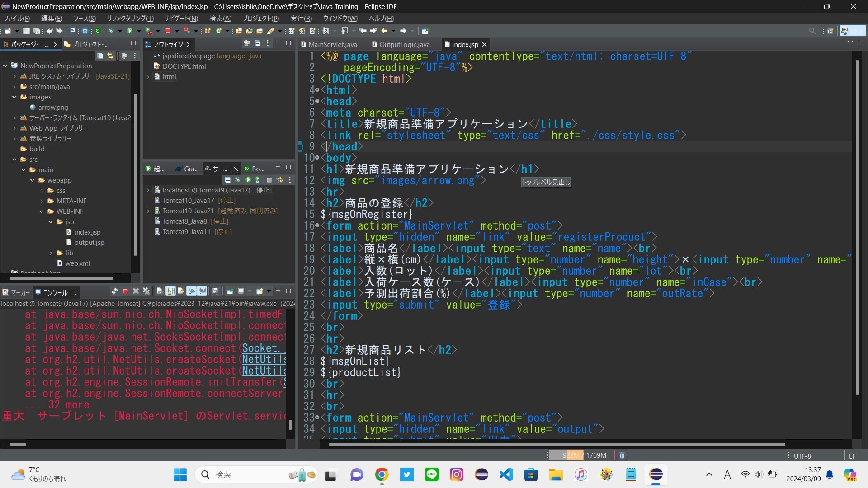
Task: Click the green Run icon in the toolbar
Action: coord(130,30)
